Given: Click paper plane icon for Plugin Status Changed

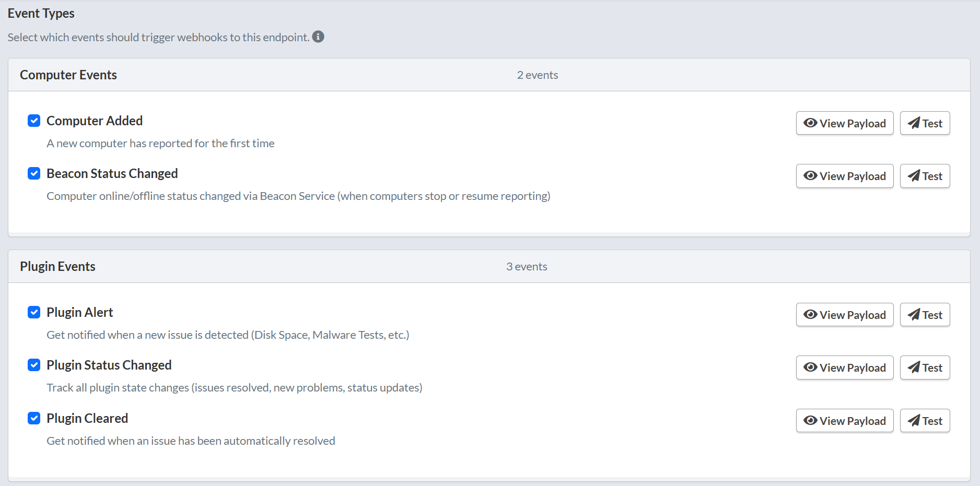Looking at the screenshot, I should pyautogui.click(x=914, y=368).
